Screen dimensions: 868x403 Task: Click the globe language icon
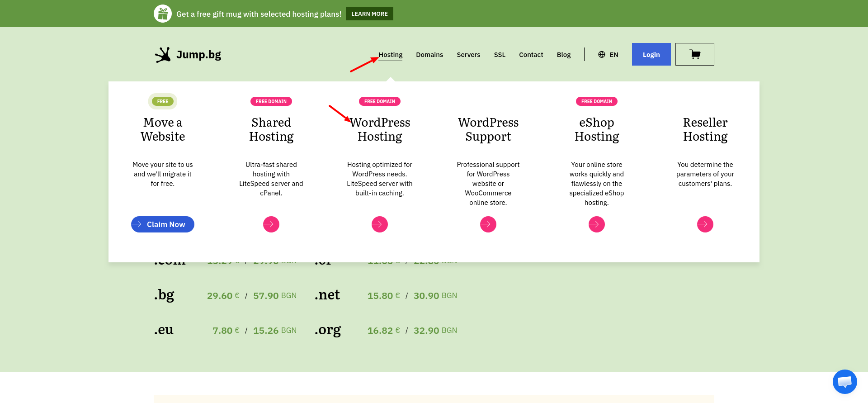(602, 55)
